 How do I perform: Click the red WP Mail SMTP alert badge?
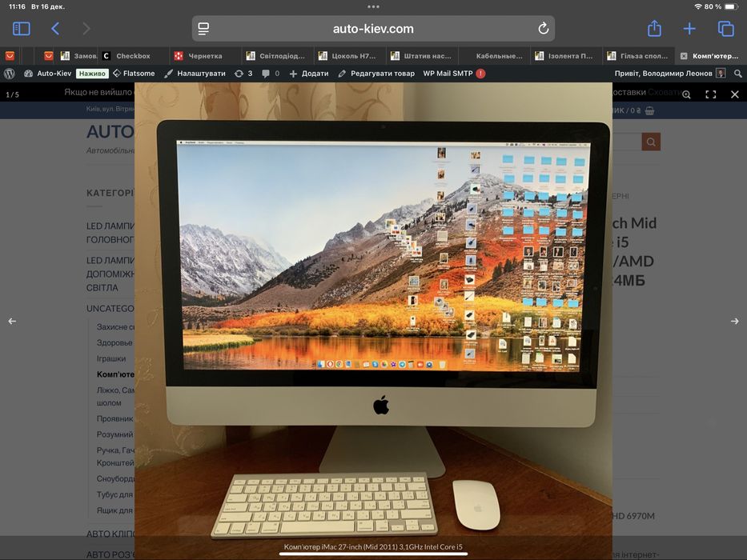pyautogui.click(x=480, y=74)
